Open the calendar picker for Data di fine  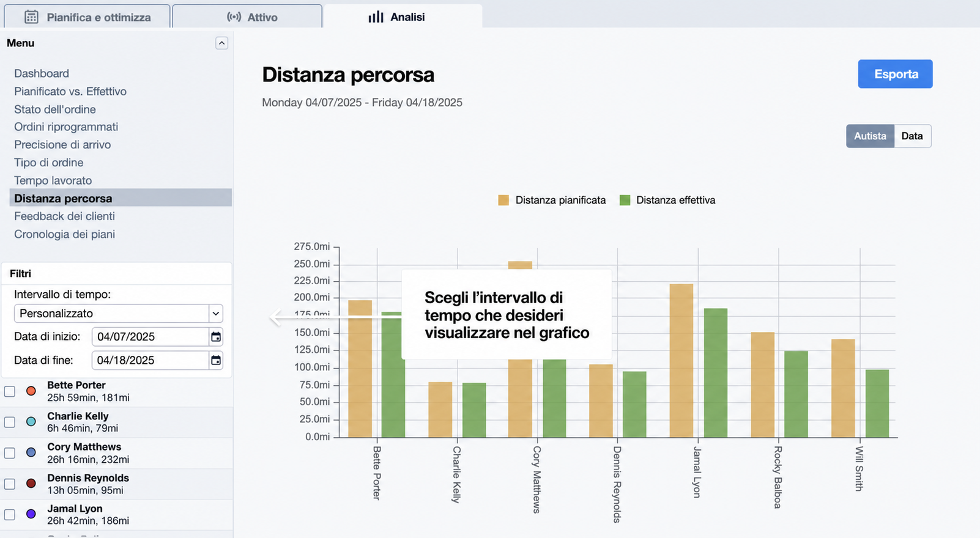(216, 360)
